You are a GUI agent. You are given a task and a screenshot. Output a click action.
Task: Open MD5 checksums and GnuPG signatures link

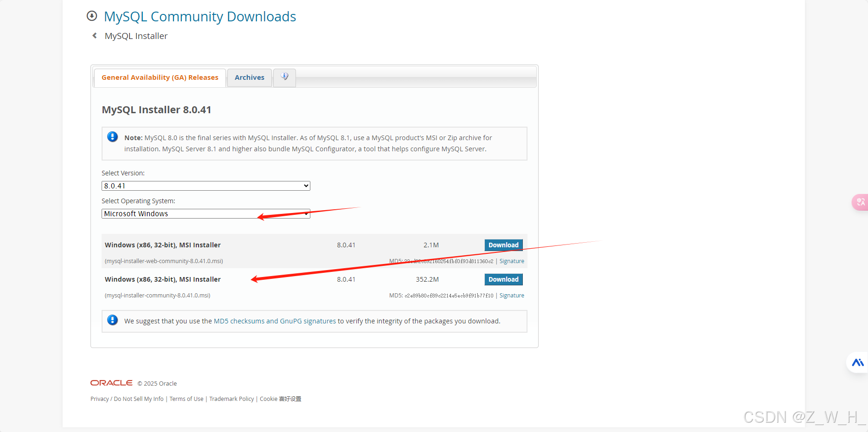[x=275, y=321]
